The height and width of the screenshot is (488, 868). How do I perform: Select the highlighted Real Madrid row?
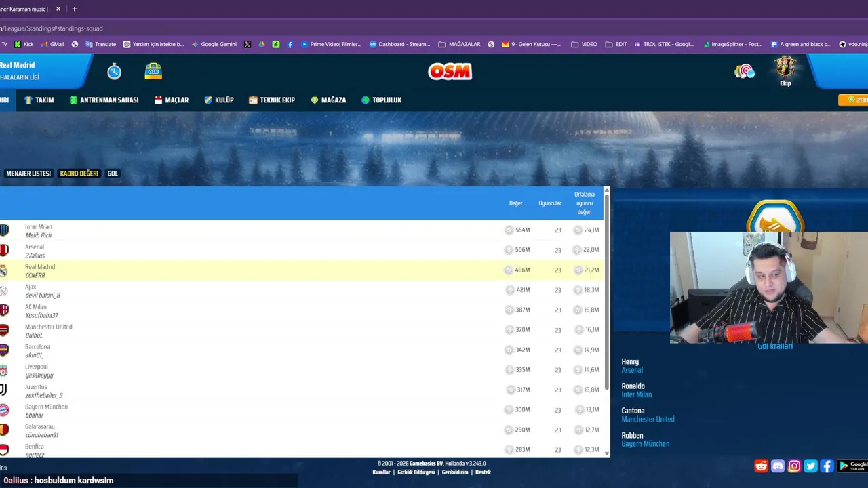pyautogui.click(x=302, y=270)
